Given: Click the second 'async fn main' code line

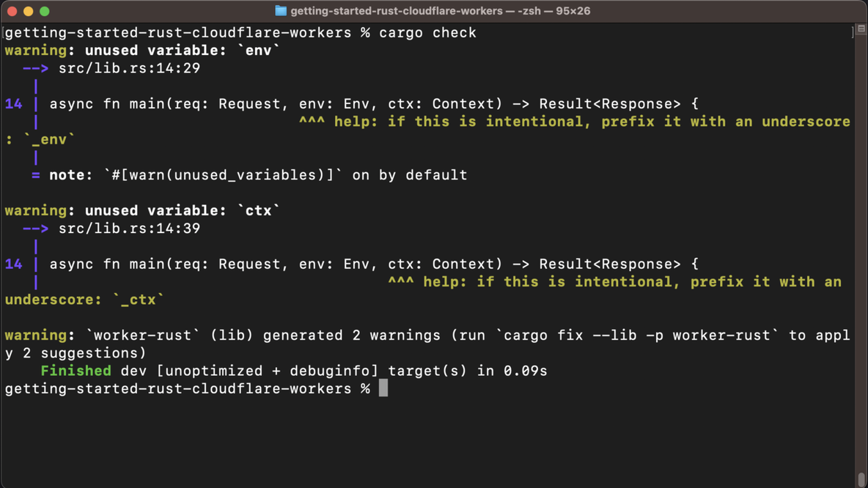Looking at the screenshot, I should (x=374, y=264).
